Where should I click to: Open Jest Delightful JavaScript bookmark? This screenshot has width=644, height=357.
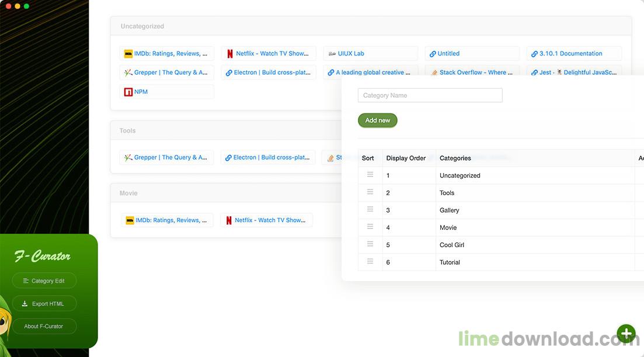click(574, 71)
